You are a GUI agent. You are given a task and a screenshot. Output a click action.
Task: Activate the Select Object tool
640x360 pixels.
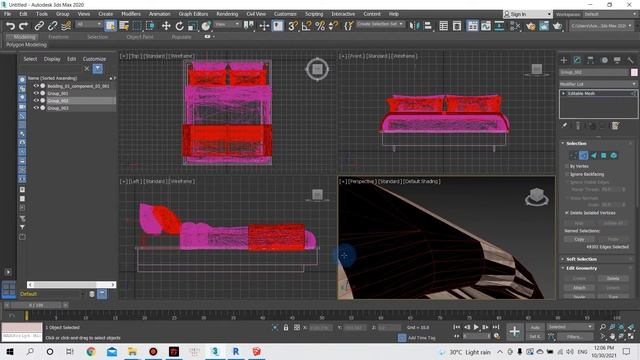[x=111, y=26]
